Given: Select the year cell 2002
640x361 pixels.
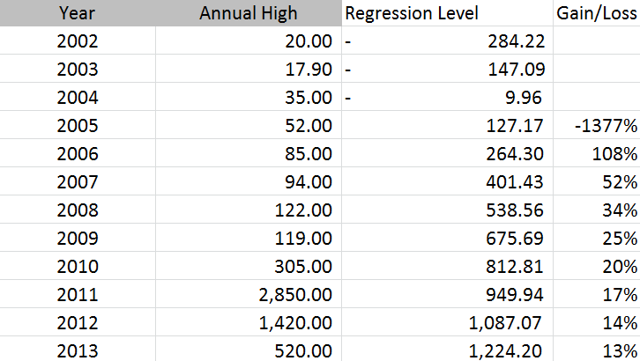Looking at the screenshot, I should [x=78, y=41].
